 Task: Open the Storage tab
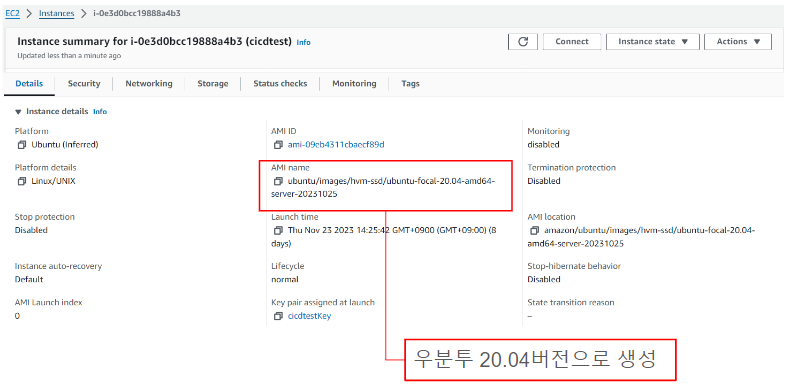pyautogui.click(x=213, y=84)
